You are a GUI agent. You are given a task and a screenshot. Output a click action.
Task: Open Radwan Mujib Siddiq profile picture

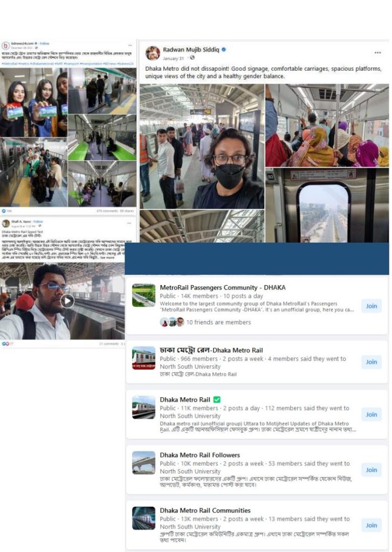[153, 53]
